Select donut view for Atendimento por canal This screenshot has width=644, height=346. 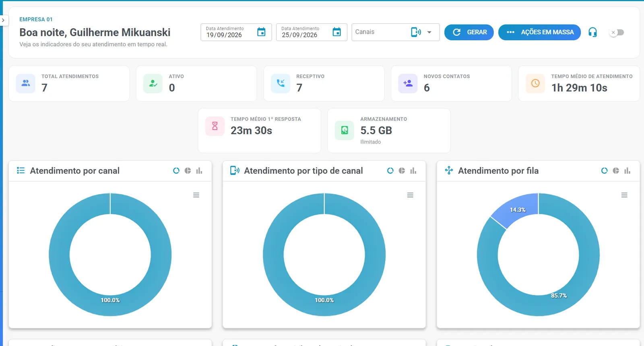(x=176, y=171)
